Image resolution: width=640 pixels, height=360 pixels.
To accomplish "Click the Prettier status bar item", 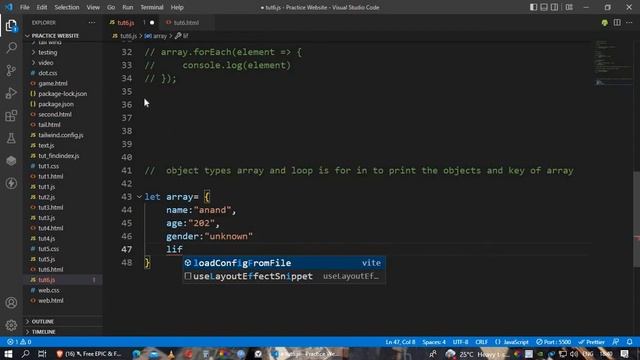I will [591, 342].
